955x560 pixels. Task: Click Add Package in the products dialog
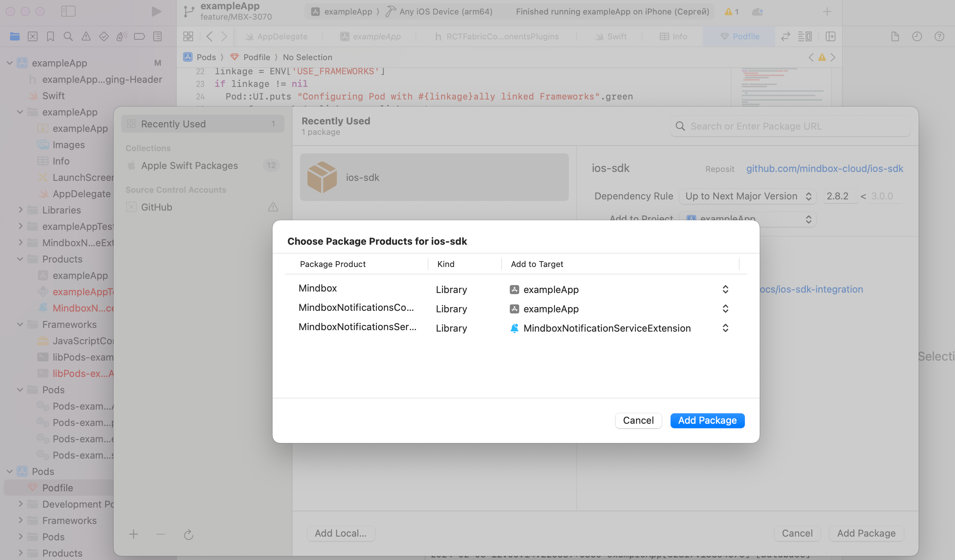pyautogui.click(x=707, y=420)
